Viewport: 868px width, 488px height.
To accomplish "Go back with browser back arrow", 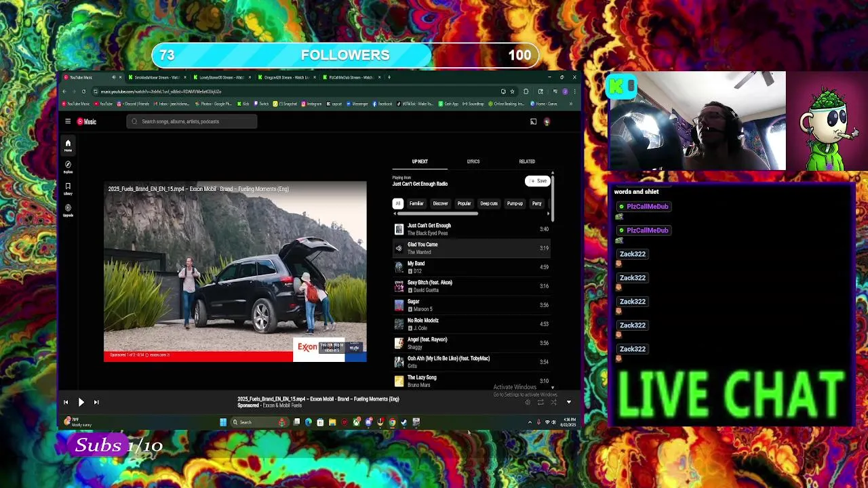I will (64, 91).
